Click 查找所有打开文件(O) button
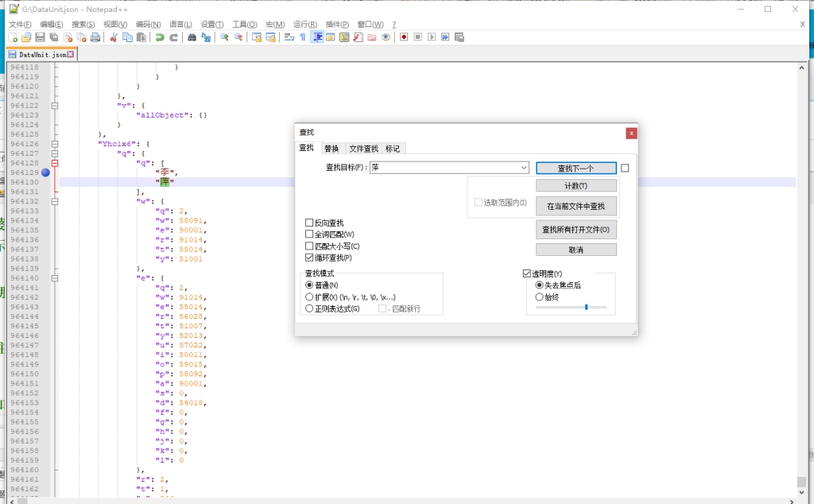The width and height of the screenshot is (814, 504). point(576,230)
